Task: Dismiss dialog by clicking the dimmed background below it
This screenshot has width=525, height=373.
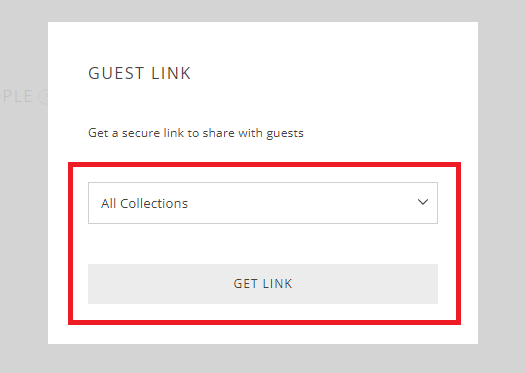Action: (x=262, y=359)
